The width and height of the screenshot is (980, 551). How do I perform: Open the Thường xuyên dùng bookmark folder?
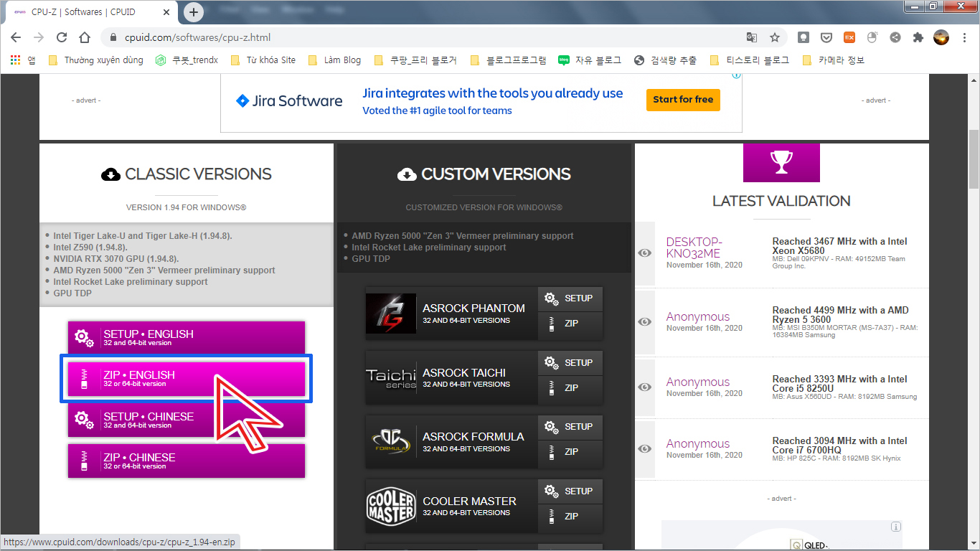coord(95,60)
